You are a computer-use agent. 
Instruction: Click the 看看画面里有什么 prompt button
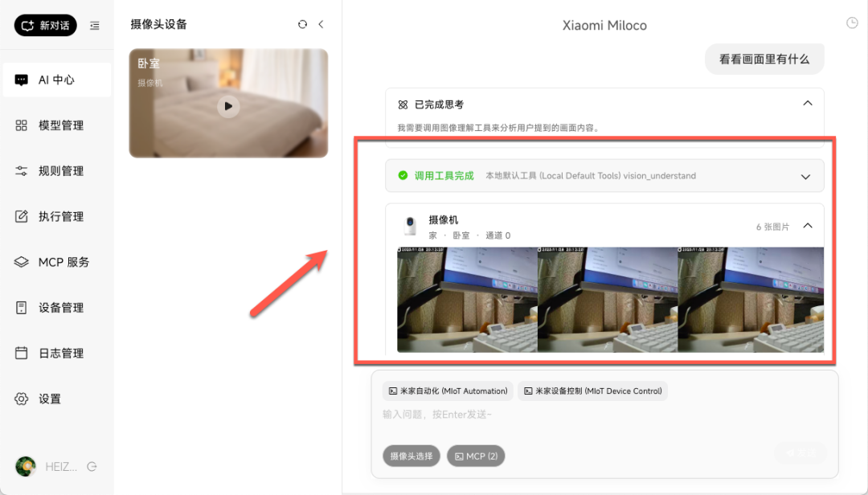click(764, 59)
